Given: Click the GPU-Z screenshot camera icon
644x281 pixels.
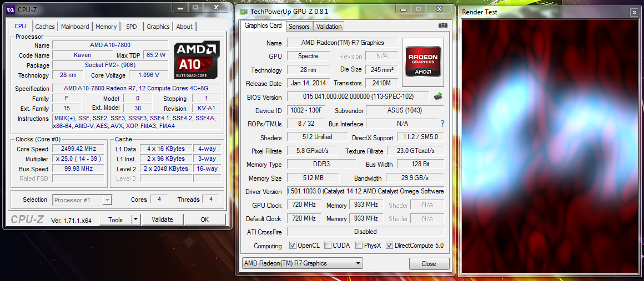Looking at the screenshot, I should coord(443,25).
